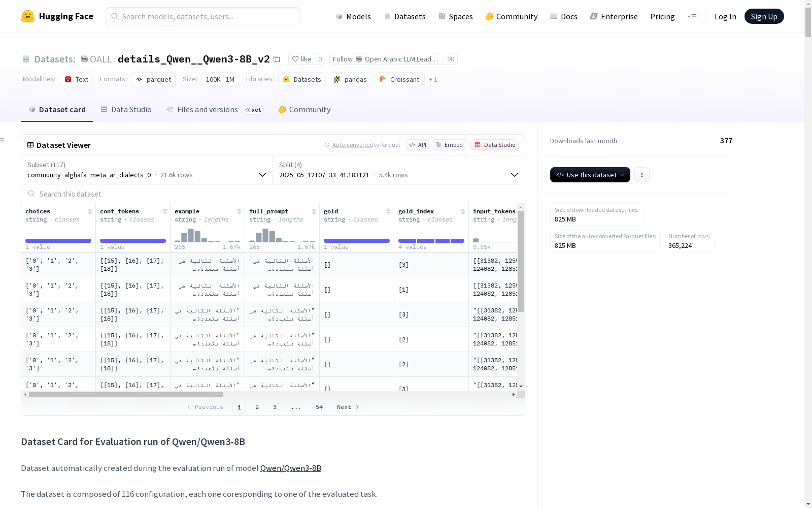Open the dataset Community tab

tap(304, 109)
